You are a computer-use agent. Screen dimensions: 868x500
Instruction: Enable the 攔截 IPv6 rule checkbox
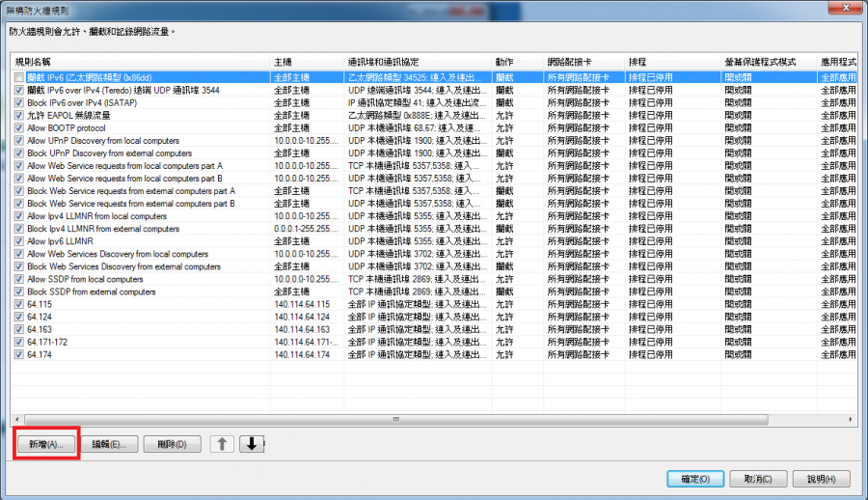pyautogui.click(x=19, y=76)
